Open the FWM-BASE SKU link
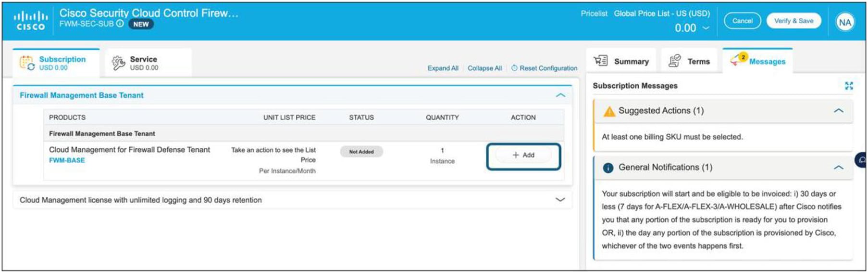The width and height of the screenshot is (868, 273). (x=67, y=160)
